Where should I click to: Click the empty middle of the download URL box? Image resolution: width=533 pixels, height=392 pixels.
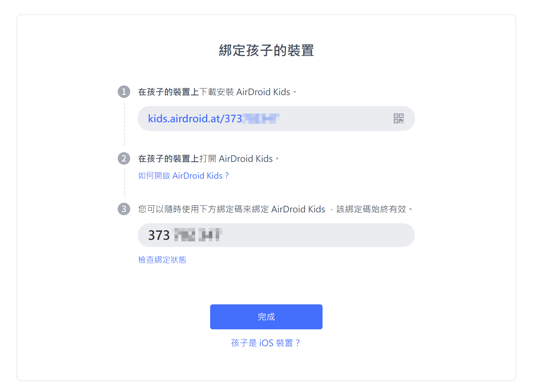[x=334, y=119]
